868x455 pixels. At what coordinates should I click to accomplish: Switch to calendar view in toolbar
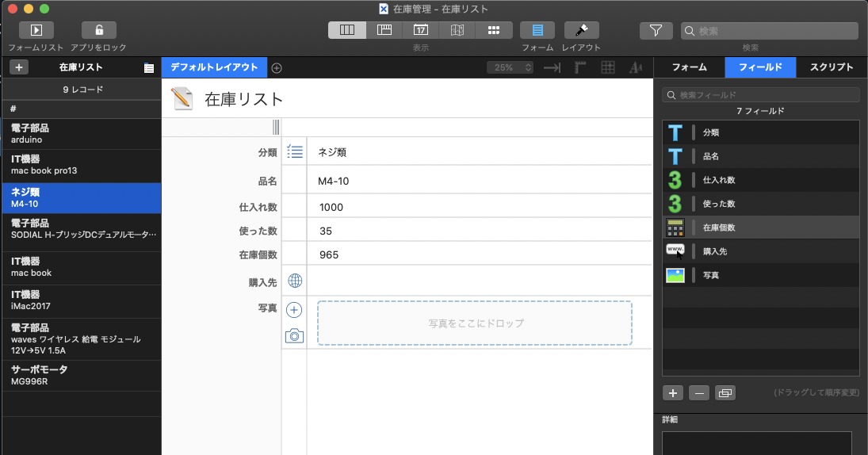[421, 30]
